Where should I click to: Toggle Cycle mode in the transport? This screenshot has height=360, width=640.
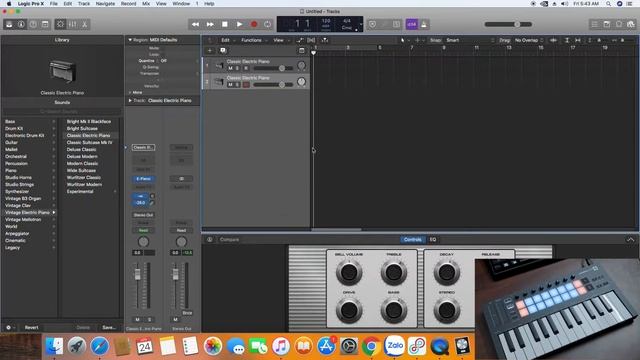coord(268,24)
